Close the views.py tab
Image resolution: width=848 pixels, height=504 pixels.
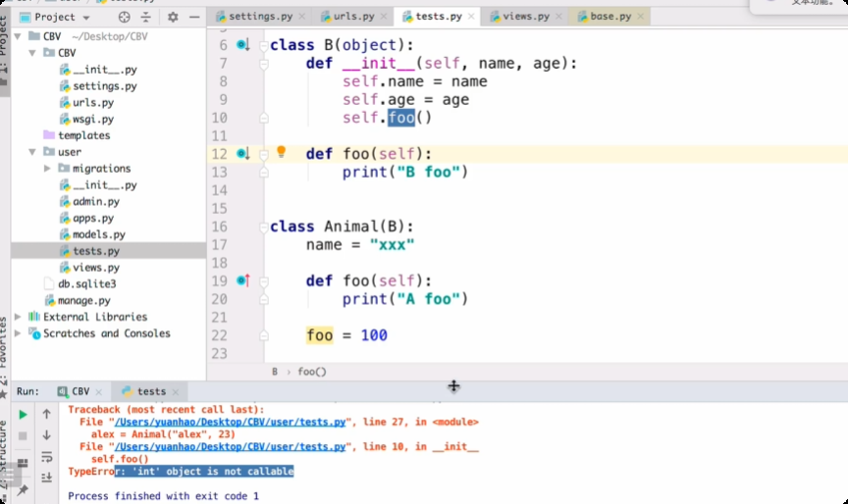coord(558,17)
